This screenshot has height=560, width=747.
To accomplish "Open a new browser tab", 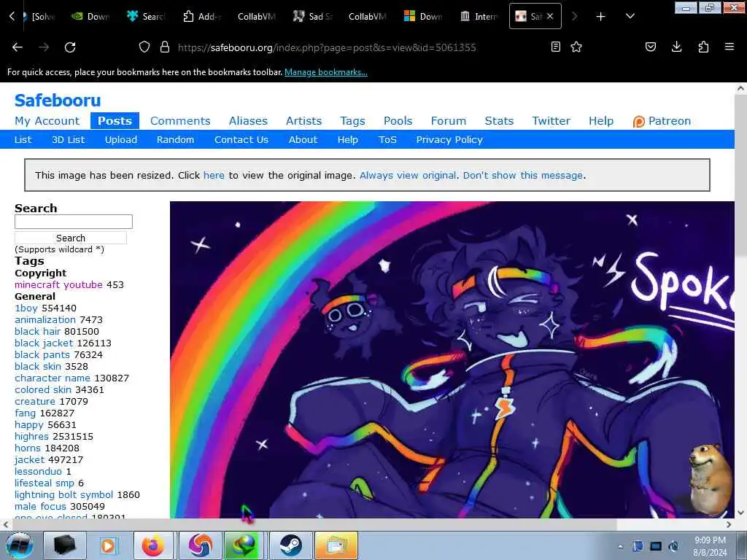I will point(601,16).
